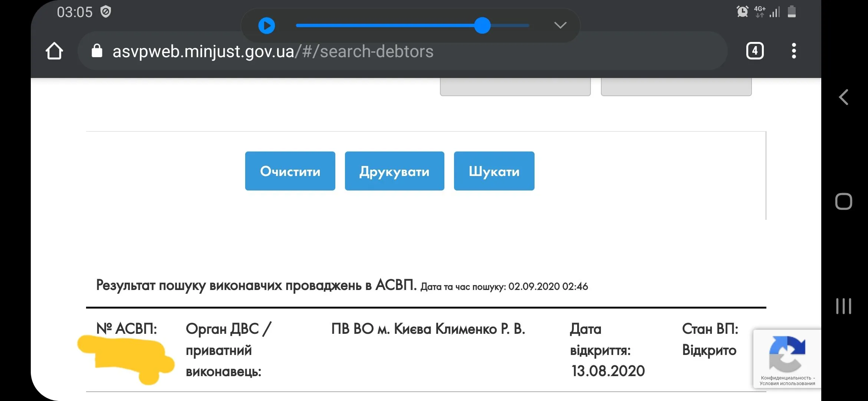Tap the reCAPTCHA badge logo
Screen dimensions: 868x401
[x=787, y=353]
